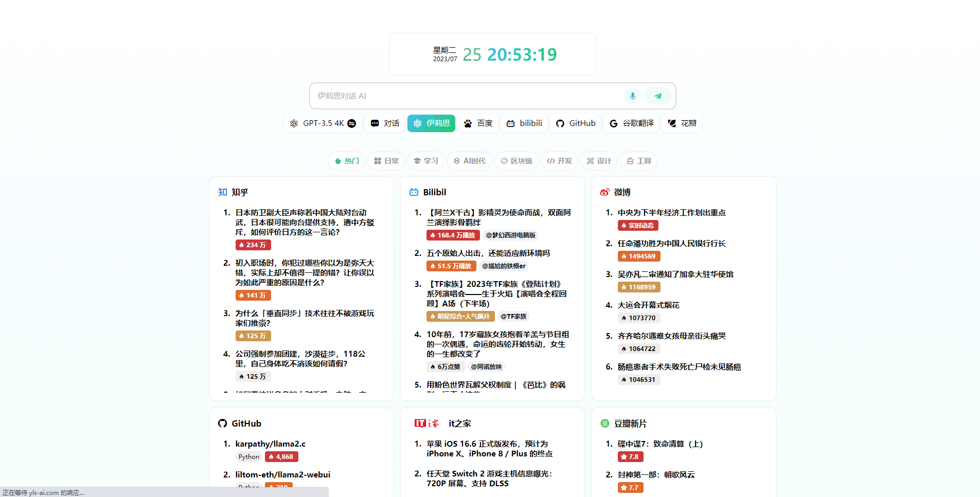Click the 234 万 heat badge
Image resolution: width=980 pixels, height=497 pixels.
(253, 245)
